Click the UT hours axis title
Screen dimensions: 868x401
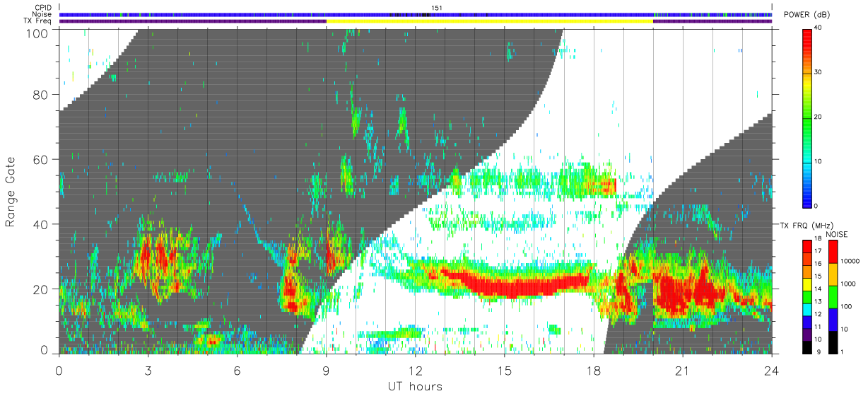coord(414,387)
